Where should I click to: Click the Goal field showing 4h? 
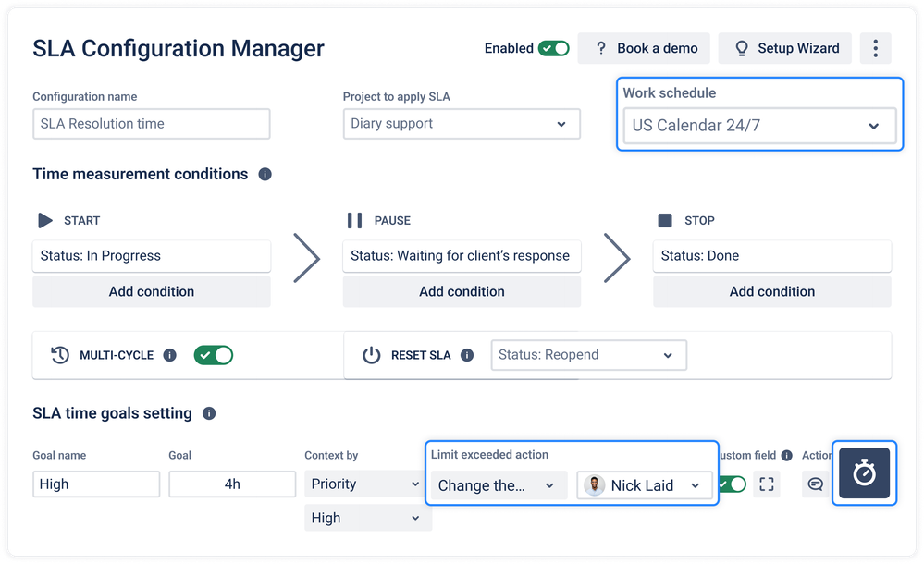point(232,484)
